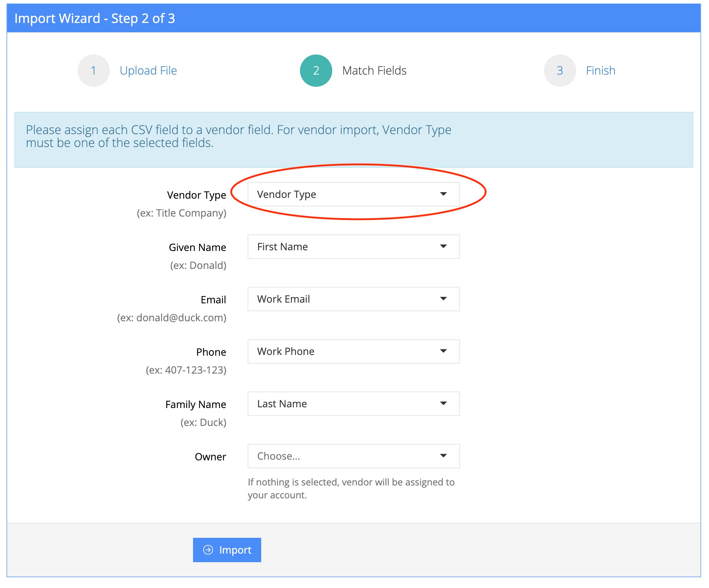Screen dimensions: 709x588
Task: Select the Match Fields step label
Action: 374,71
